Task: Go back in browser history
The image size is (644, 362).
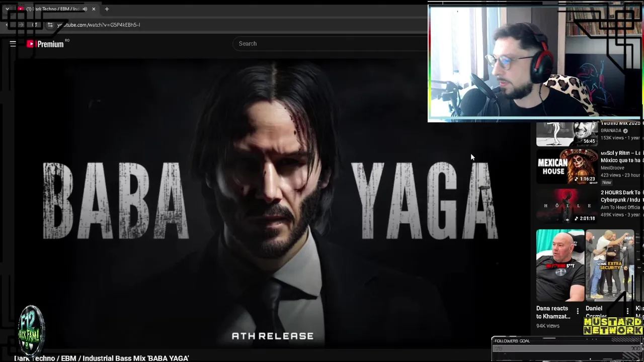Action: [7, 25]
